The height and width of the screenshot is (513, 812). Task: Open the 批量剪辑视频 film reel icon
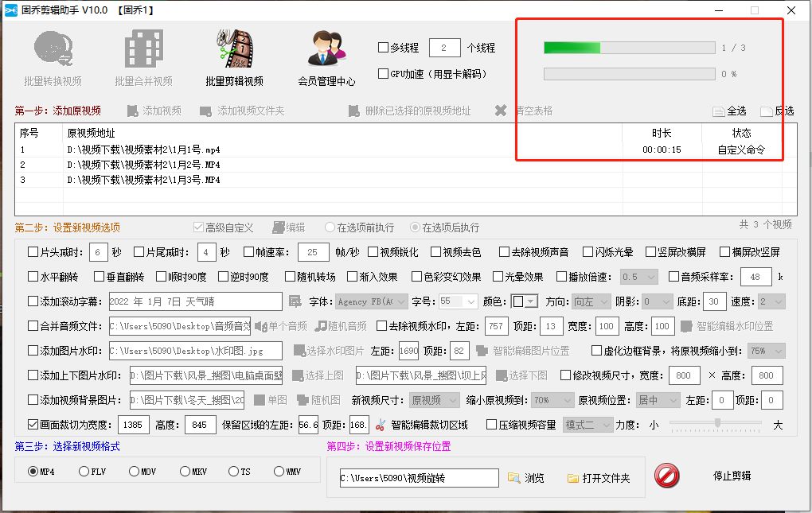235,49
